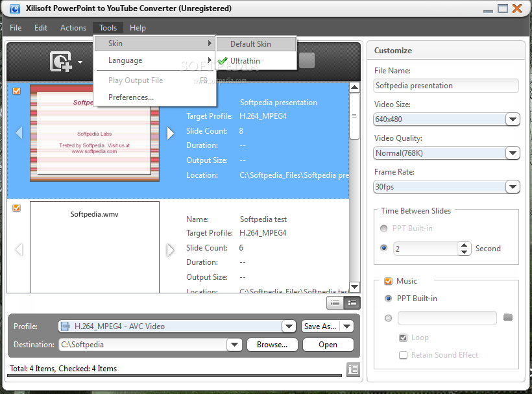Viewport: 532px width, 394px height.
Task: Click the Xilisoft app icon in title bar
Action: coord(14,8)
